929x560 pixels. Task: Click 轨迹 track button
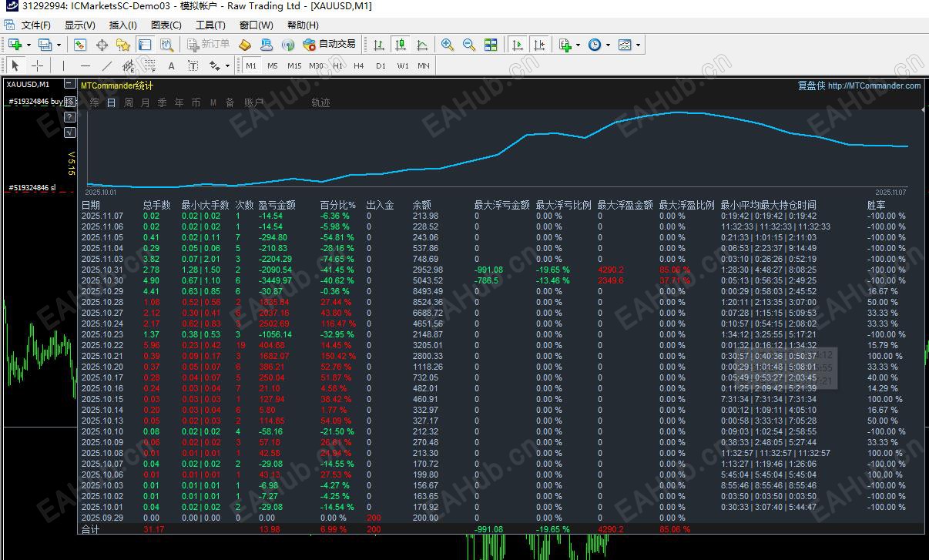[320, 102]
